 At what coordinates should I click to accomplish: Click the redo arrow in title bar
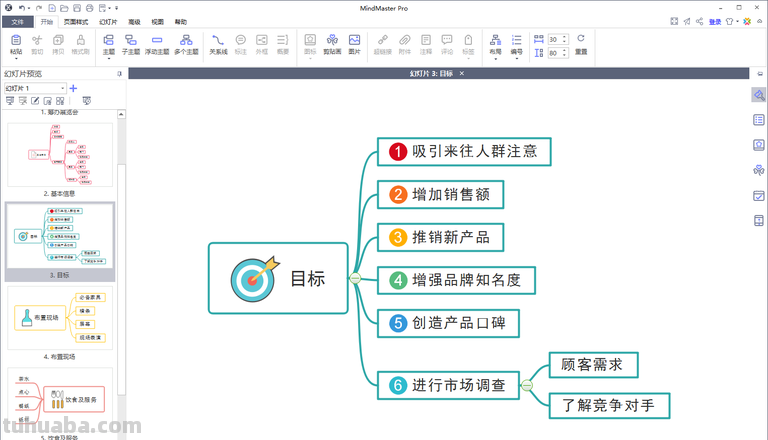(x=39, y=8)
